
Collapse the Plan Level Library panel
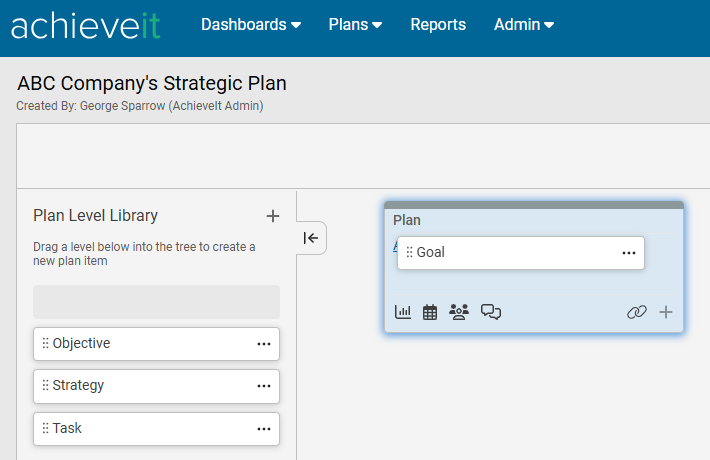coord(311,238)
